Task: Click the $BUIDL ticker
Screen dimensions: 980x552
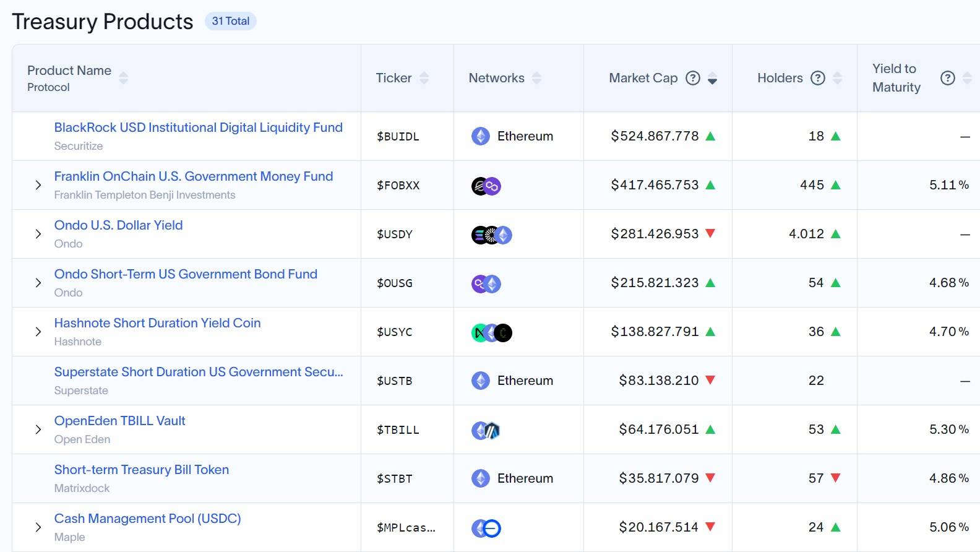Action: pyautogui.click(x=398, y=136)
